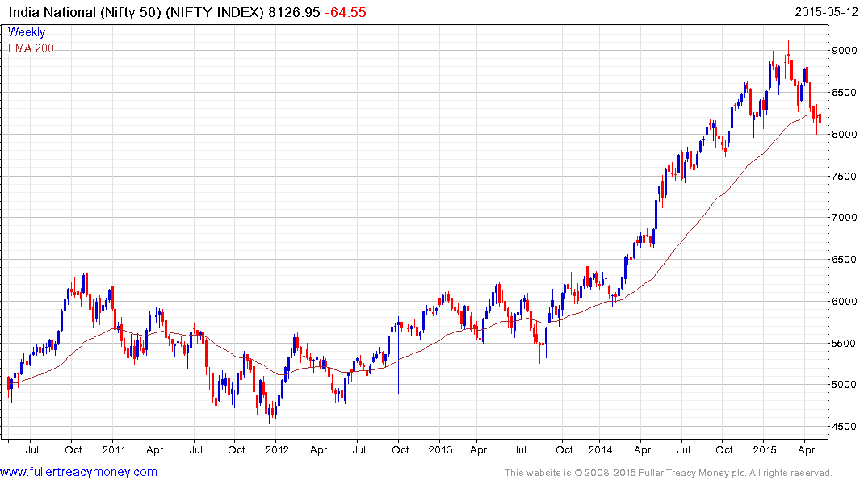Click the 2011 year label on time axis
The width and height of the screenshot is (868, 484).
click(114, 449)
